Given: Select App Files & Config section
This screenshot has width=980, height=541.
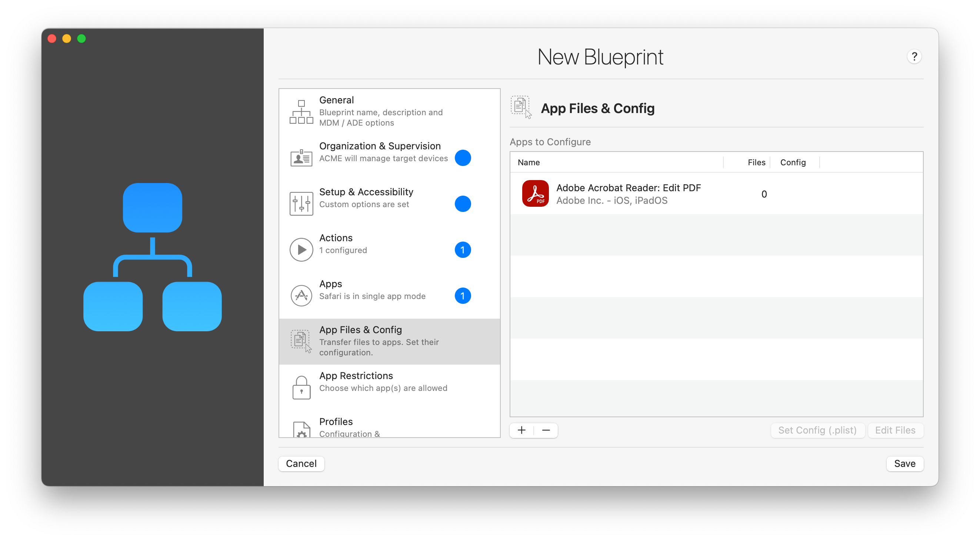Looking at the screenshot, I should point(389,342).
